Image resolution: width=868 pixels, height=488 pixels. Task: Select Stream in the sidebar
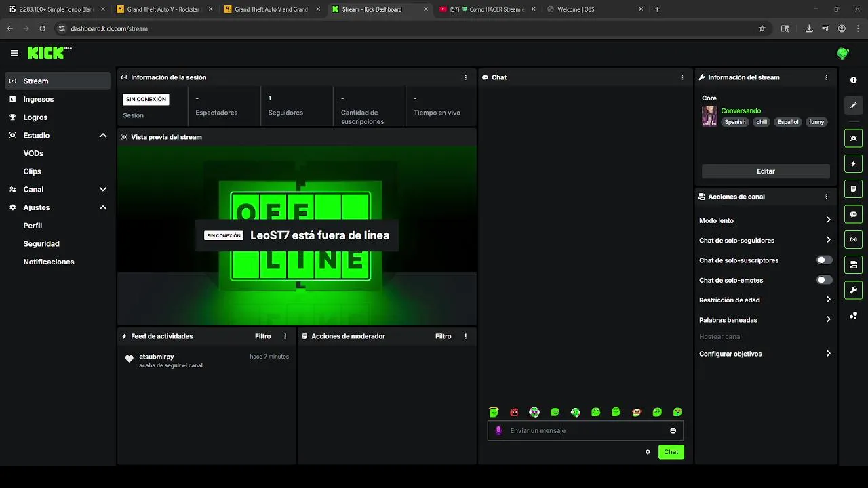click(58, 81)
